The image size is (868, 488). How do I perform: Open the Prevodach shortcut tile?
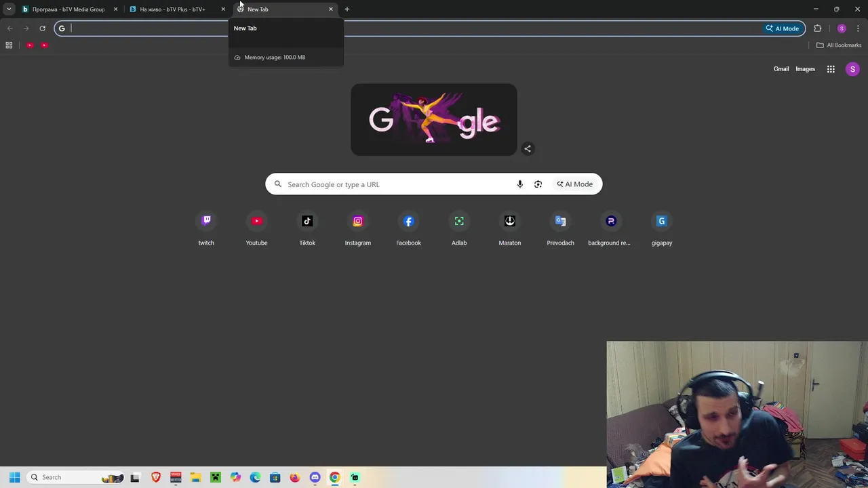click(x=560, y=229)
